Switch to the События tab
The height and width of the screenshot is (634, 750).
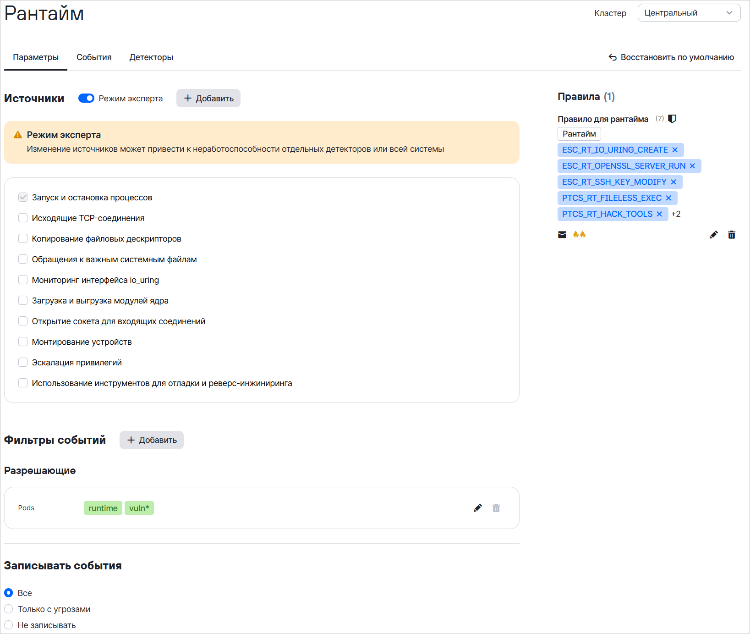click(93, 57)
